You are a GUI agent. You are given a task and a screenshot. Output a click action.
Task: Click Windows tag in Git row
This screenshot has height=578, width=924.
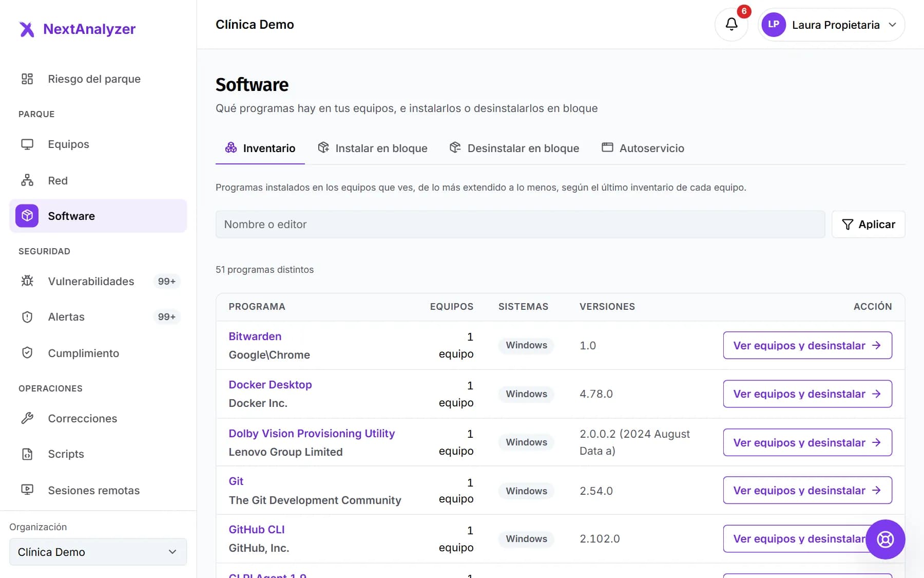point(526,491)
